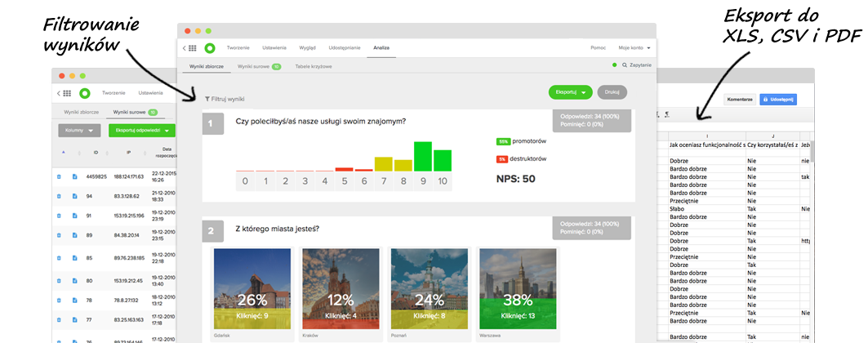The image size is (868, 343).
Task: Click the tall green NPS bar for score 9
Action: point(422,157)
